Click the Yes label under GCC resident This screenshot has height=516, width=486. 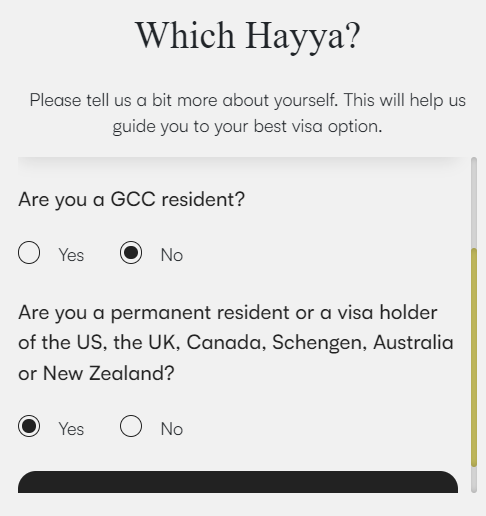pyautogui.click(x=71, y=255)
